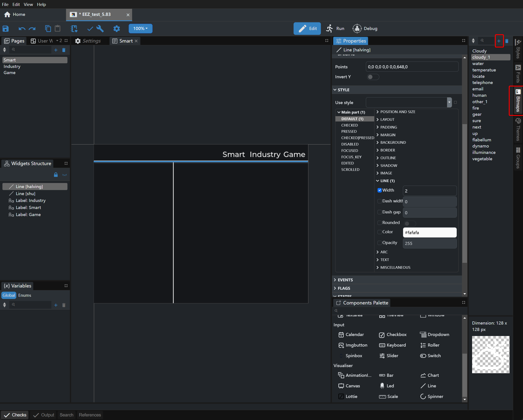The image size is (523, 420).
Task: Click the #fafafa line color field
Action: [429, 232]
